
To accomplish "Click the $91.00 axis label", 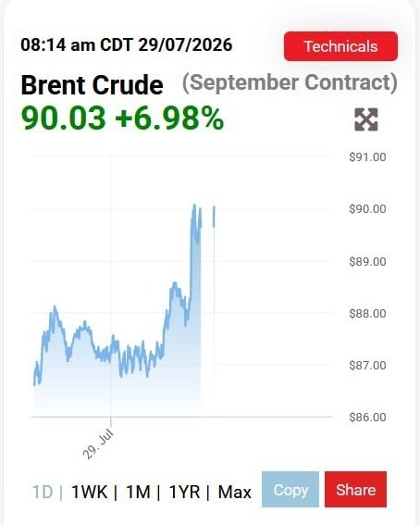I will pos(367,157).
